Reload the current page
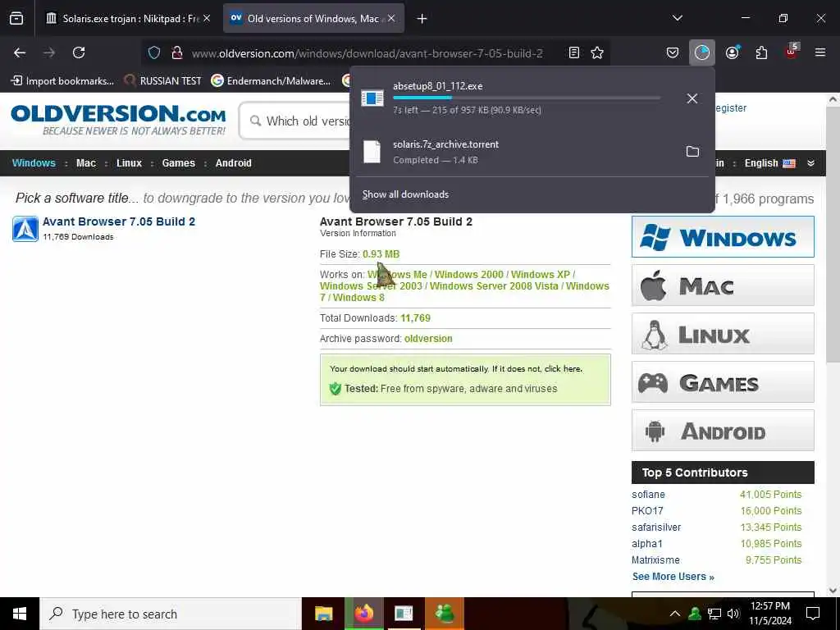This screenshot has width=840, height=630. 79,52
